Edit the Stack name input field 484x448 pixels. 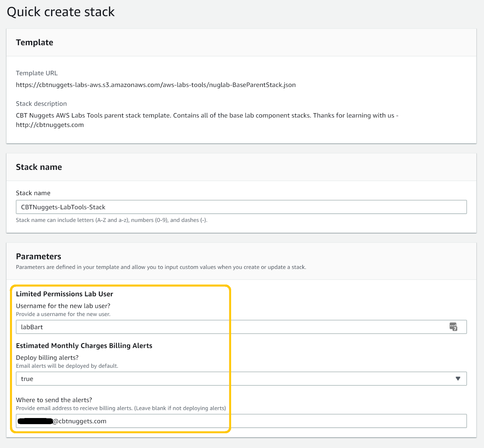pos(241,207)
